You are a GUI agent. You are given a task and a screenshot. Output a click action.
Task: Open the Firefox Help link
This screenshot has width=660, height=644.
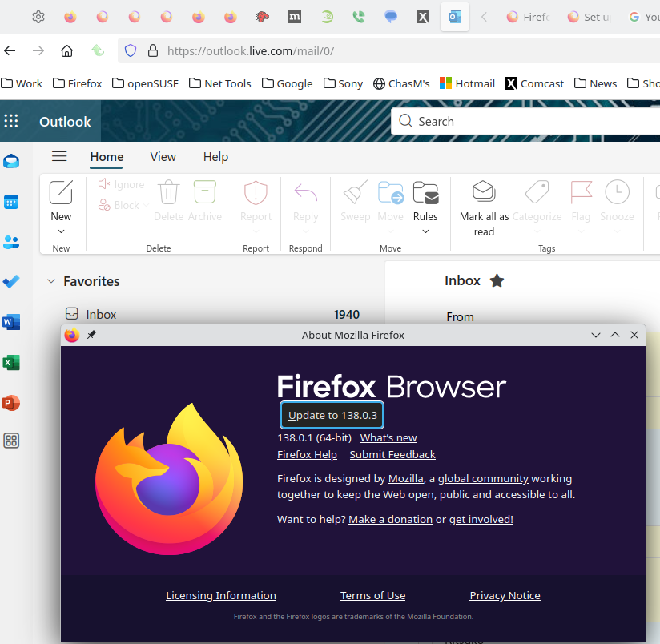307,455
